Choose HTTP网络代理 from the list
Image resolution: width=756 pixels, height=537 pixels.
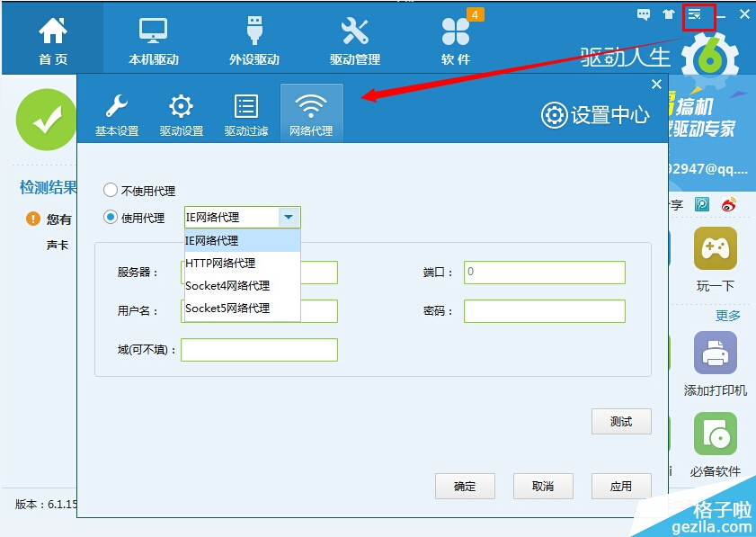[x=220, y=264]
